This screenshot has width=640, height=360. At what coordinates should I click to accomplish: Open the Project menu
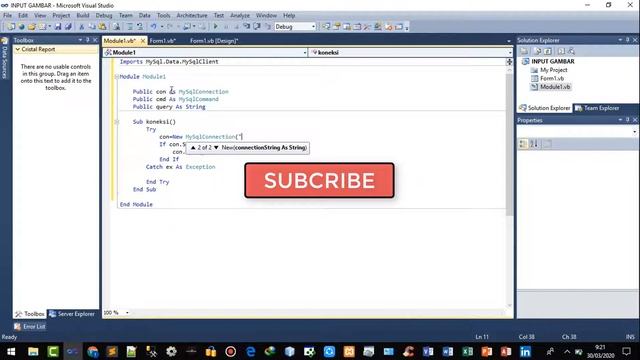click(x=61, y=16)
